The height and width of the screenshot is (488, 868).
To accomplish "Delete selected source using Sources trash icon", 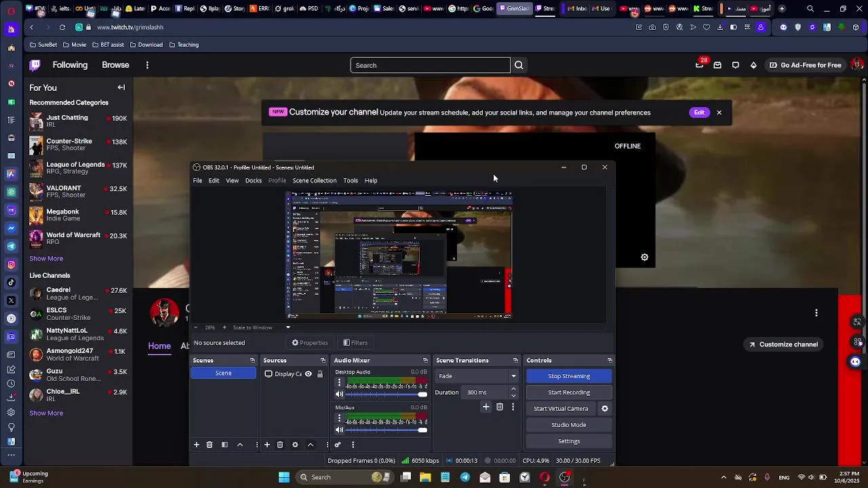I will pyautogui.click(x=280, y=445).
